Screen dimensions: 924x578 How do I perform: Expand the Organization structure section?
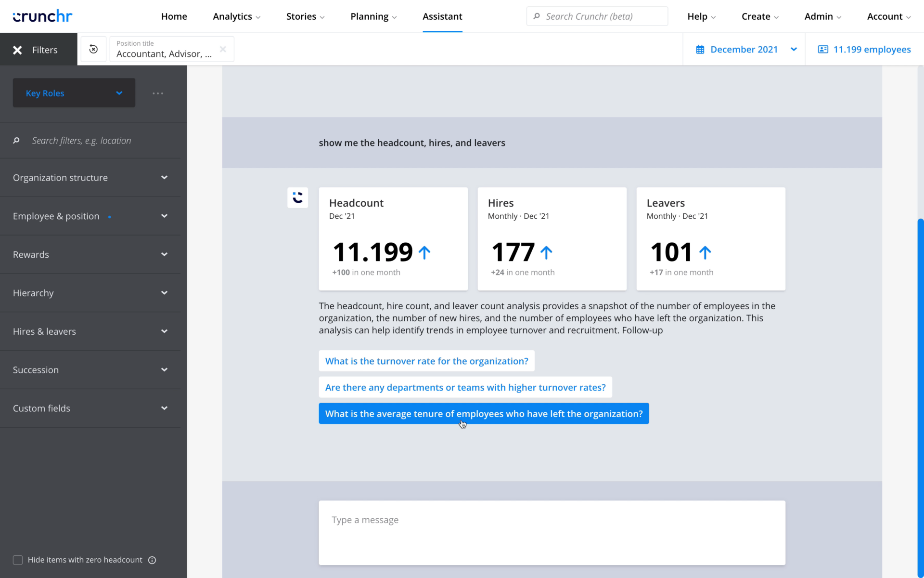point(164,177)
